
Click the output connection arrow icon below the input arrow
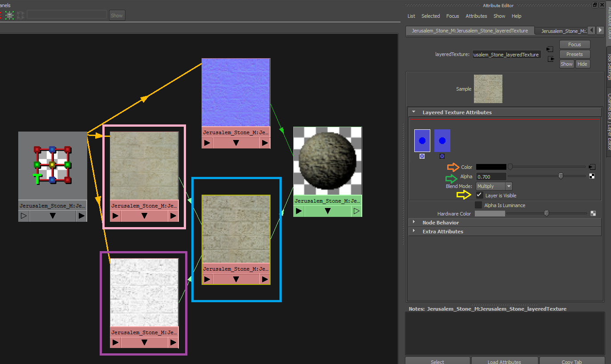click(551, 59)
